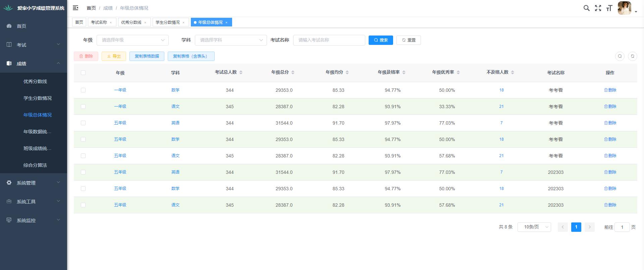Tick the checkbox for the last table row

[x=83, y=205]
